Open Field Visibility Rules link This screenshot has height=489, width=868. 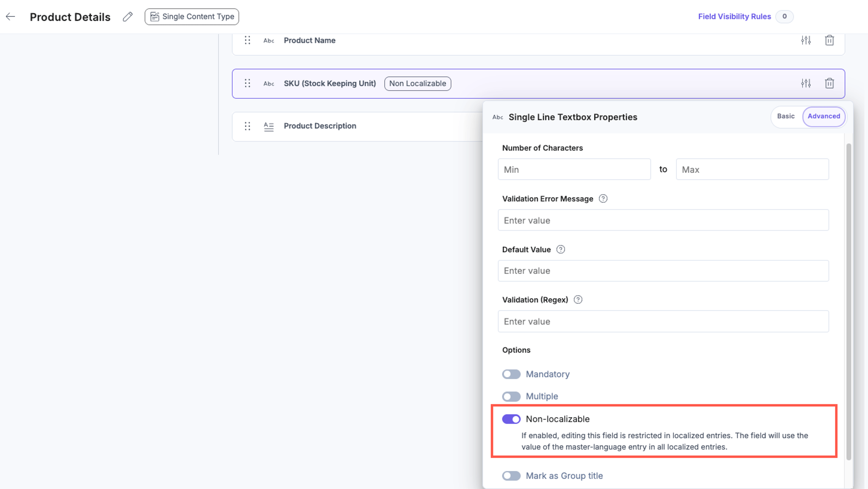(x=734, y=17)
